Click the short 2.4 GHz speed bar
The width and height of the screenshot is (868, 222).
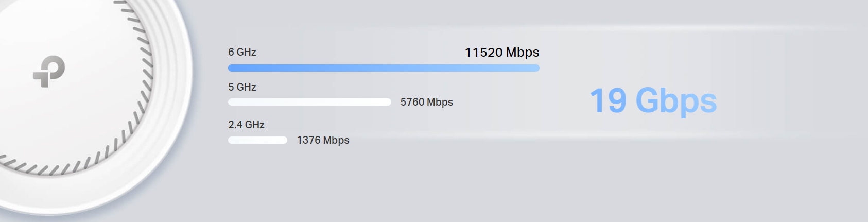pos(257,140)
